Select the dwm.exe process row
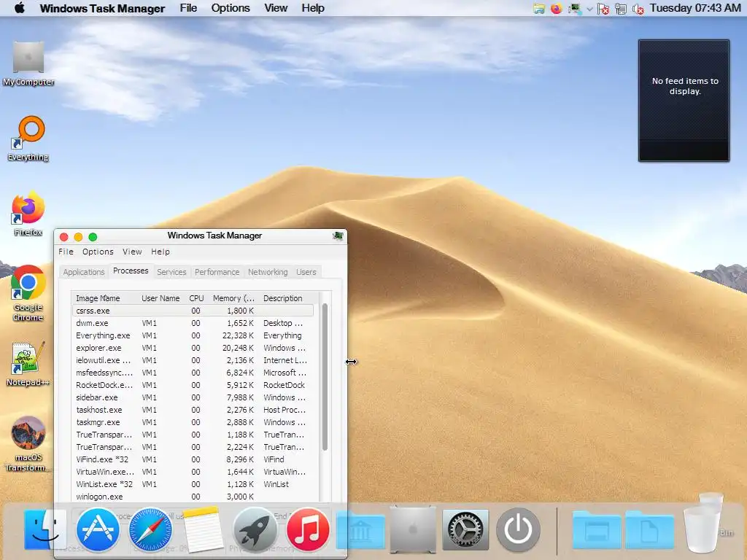Screen dimensions: 747x560 (x=193, y=323)
